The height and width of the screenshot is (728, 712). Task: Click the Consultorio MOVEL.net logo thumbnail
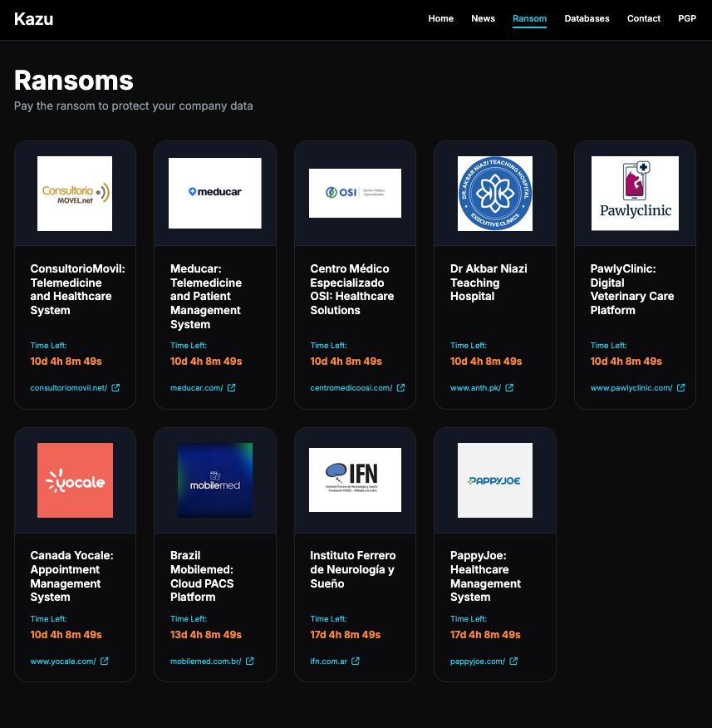coord(75,193)
